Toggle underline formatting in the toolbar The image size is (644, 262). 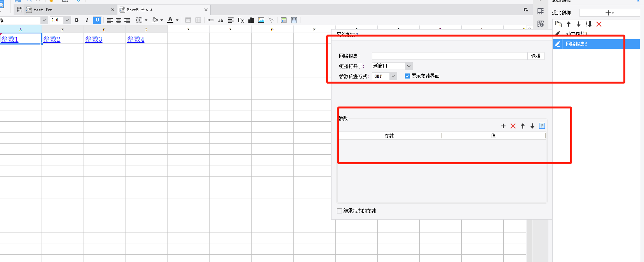(x=97, y=20)
